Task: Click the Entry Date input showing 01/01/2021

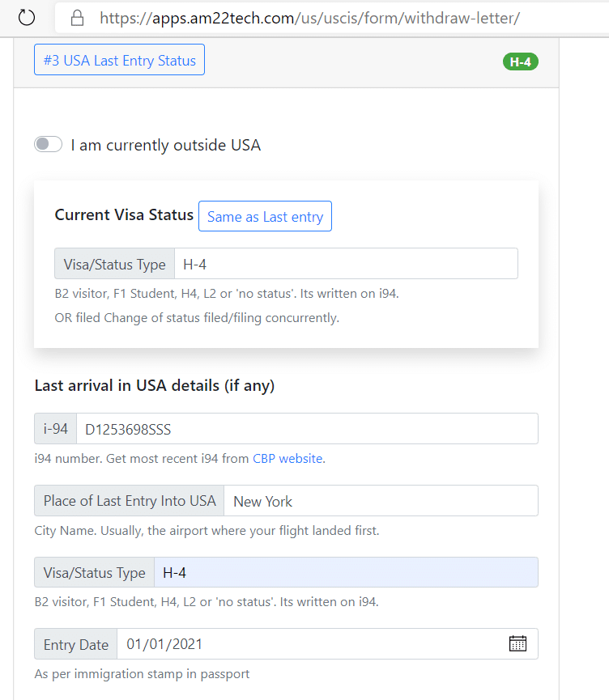Action: [327, 643]
